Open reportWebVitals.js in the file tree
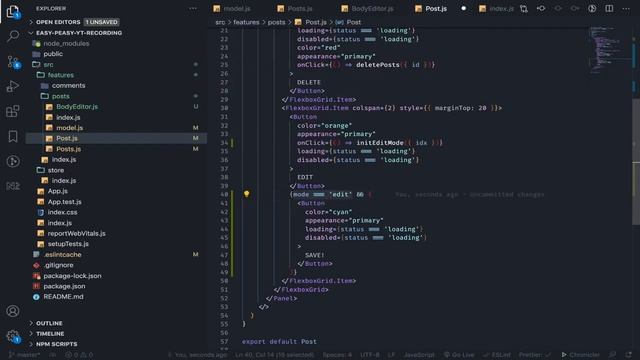 coord(76,233)
